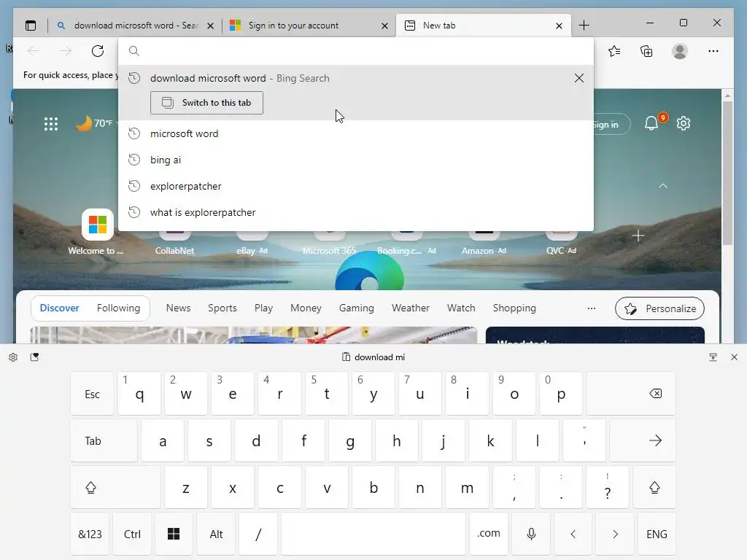Undock the touch keyboard
The width and height of the screenshot is (747, 560).
(713, 357)
